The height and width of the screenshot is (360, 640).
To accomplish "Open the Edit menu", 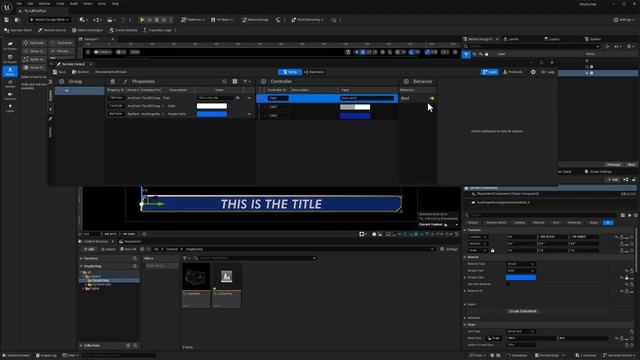I will coord(30,4).
